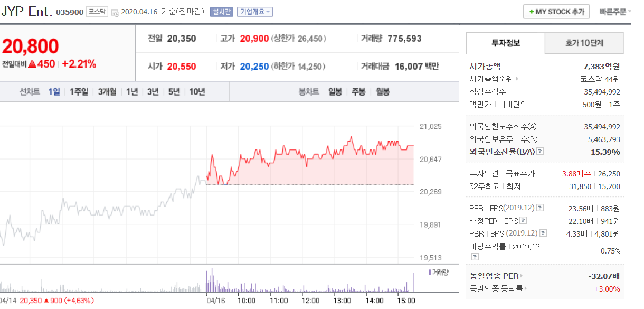644x309 pixels.
Task: Open the 기업개요 dropdown
Action: [255, 12]
